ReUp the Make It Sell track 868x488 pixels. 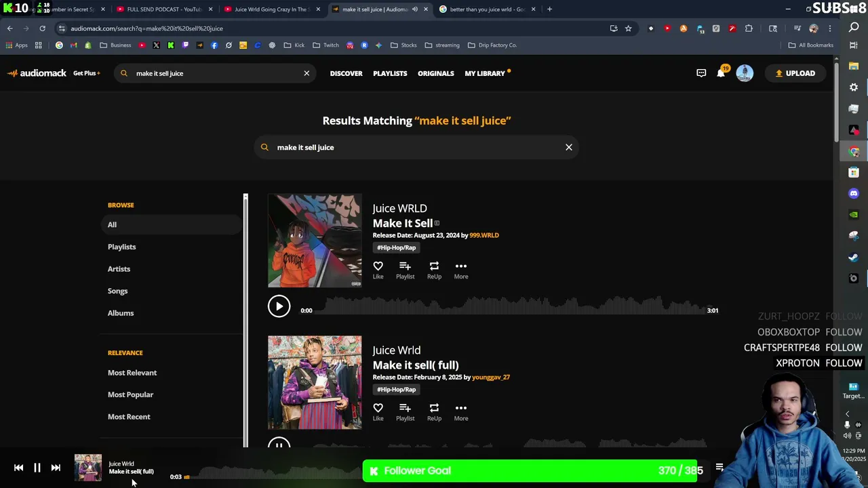pos(434,270)
